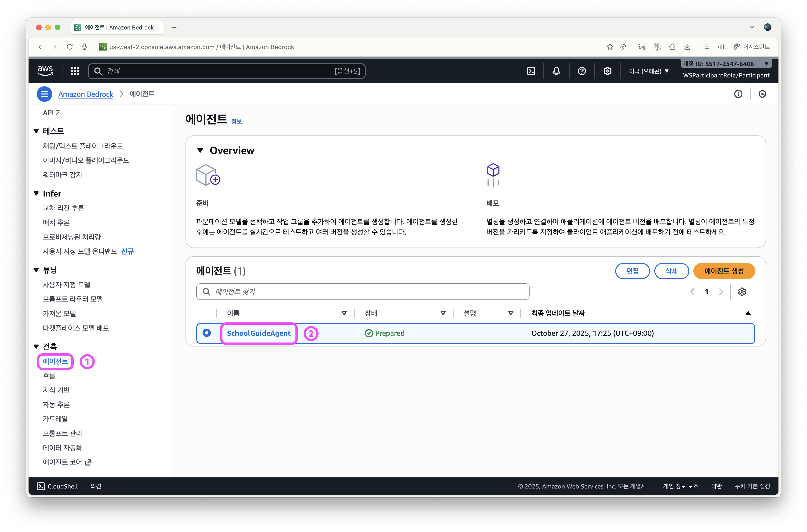Screen dimensions: 807x532
Task: Collapse the 튜닝 sidebar section
Action: [x=36, y=270]
